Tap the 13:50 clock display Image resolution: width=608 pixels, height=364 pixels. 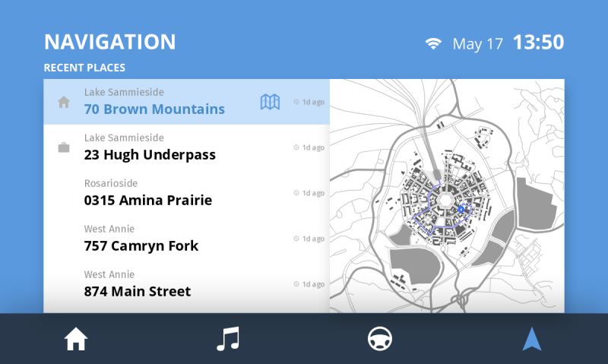[538, 43]
